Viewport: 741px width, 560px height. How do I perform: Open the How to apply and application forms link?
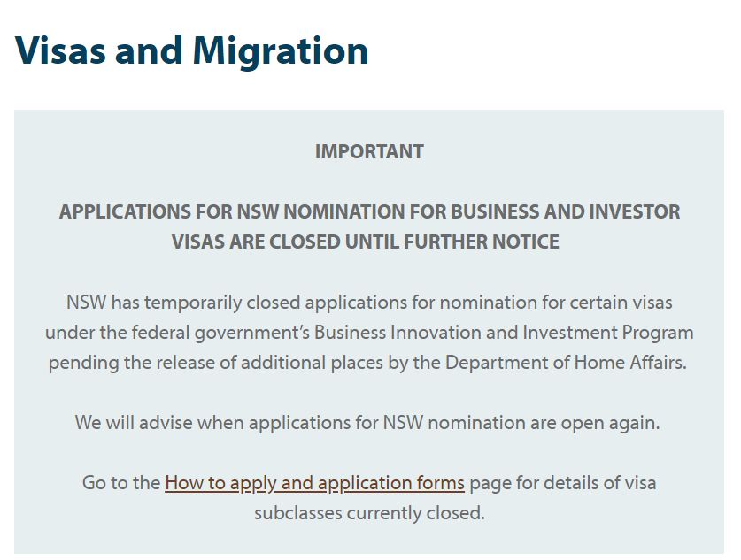coord(314,483)
